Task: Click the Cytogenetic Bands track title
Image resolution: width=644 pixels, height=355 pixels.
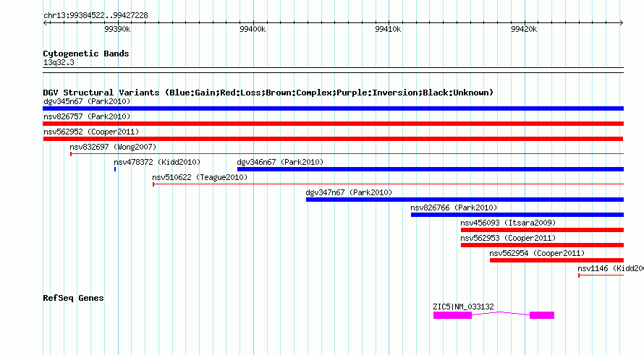Action: [x=86, y=54]
